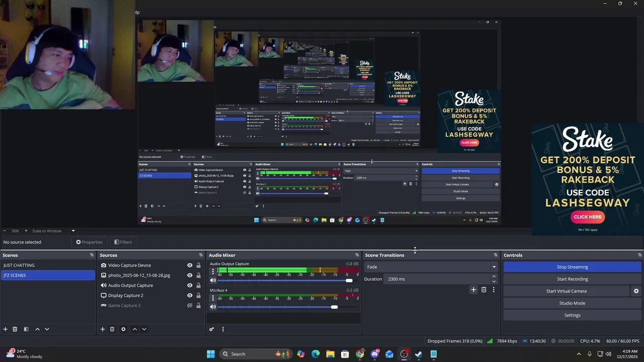Zoom in preview with plus icon
This screenshot has height=362, width=644.
(26, 231)
